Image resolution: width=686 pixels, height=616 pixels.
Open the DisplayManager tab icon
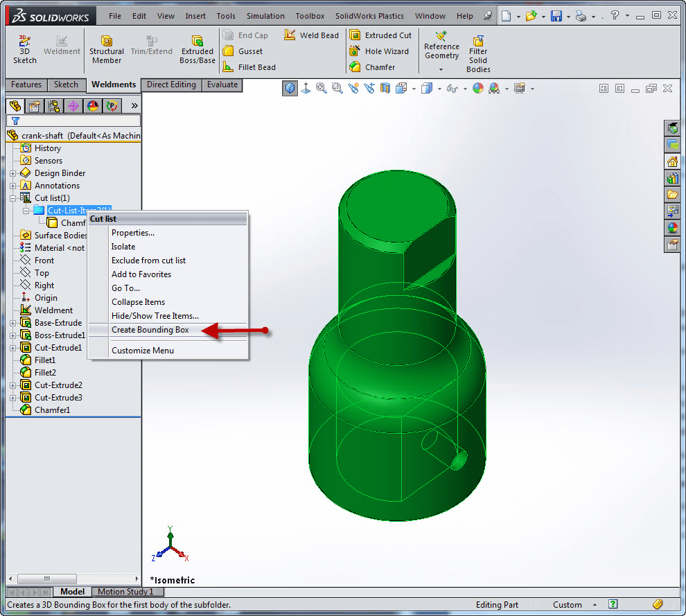93,106
